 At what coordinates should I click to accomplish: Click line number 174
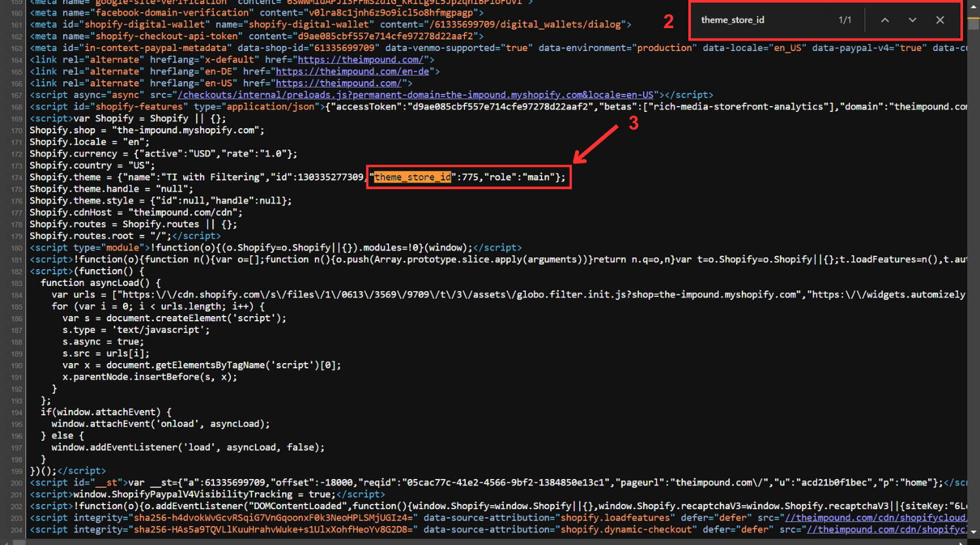tap(16, 177)
